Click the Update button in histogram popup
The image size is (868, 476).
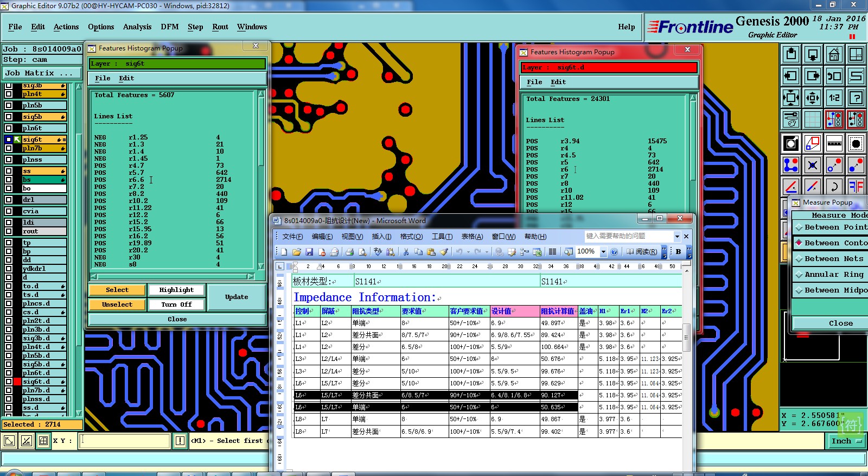237,297
